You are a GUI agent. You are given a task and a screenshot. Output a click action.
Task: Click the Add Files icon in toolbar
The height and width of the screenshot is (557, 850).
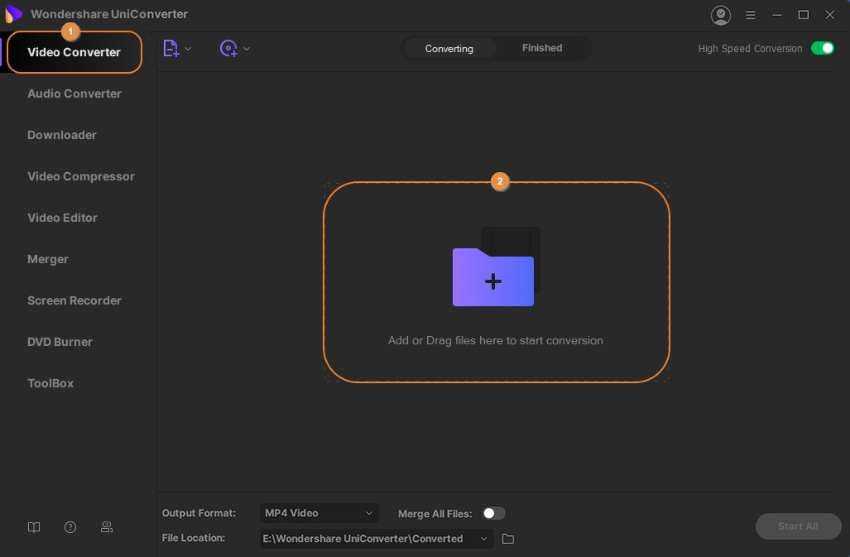pyautogui.click(x=171, y=48)
